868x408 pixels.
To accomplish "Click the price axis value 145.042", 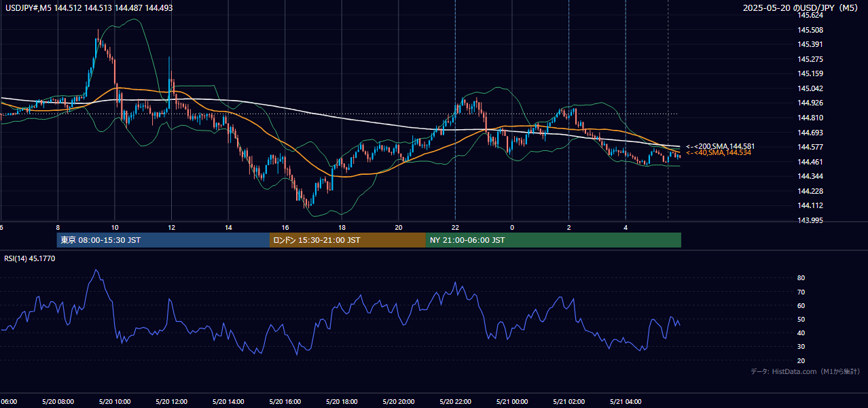I will (x=811, y=88).
